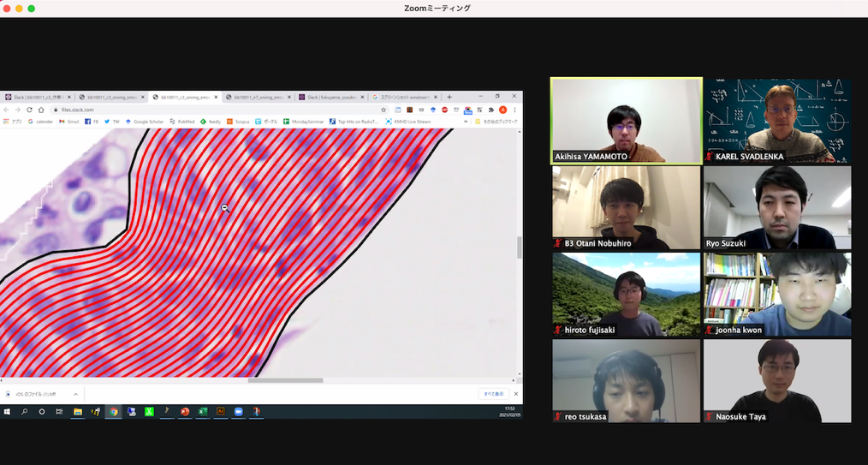Select reo tsukasa's video tile

point(627,381)
